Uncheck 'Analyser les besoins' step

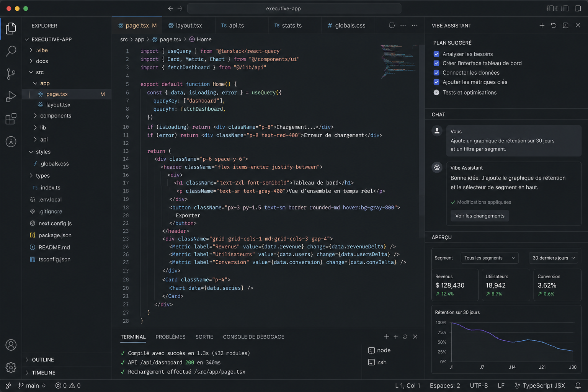point(436,54)
